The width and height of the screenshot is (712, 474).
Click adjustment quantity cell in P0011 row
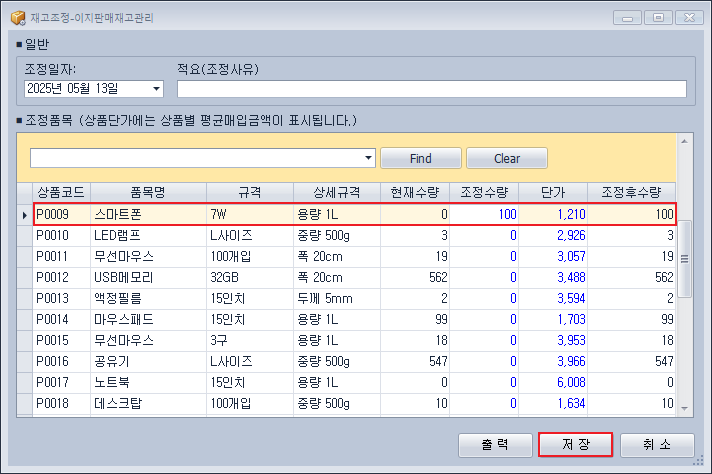click(x=484, y=257)
